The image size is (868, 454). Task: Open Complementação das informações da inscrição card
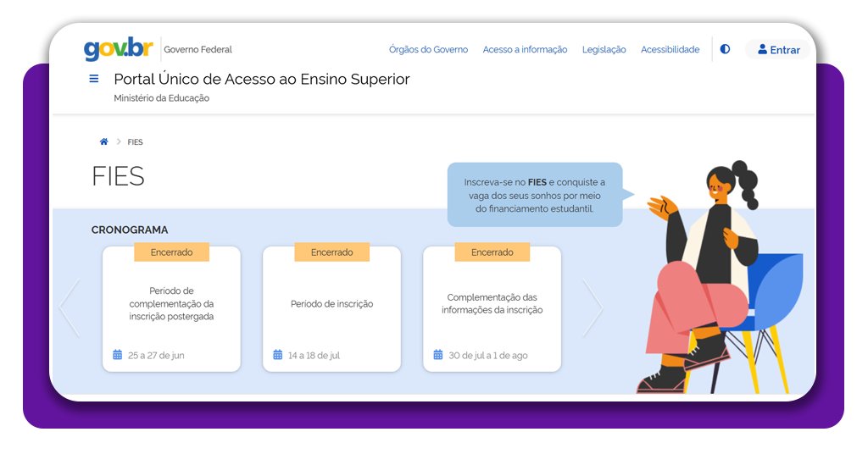coord(492,305)
